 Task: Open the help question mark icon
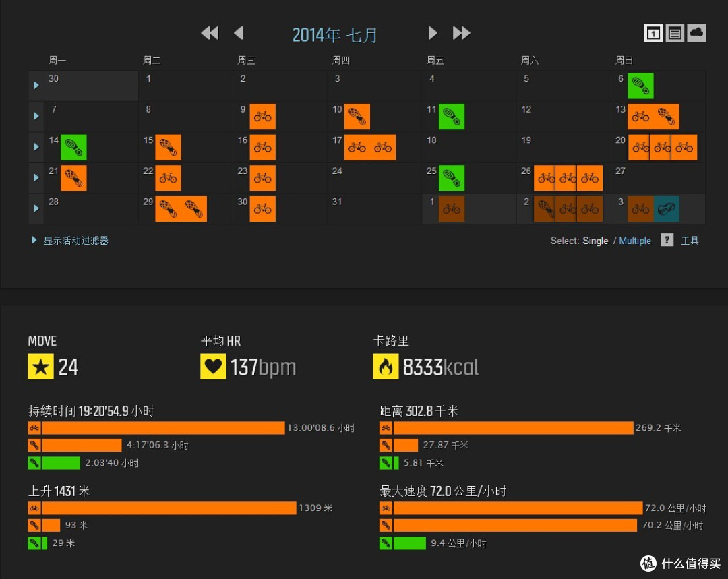667,240
